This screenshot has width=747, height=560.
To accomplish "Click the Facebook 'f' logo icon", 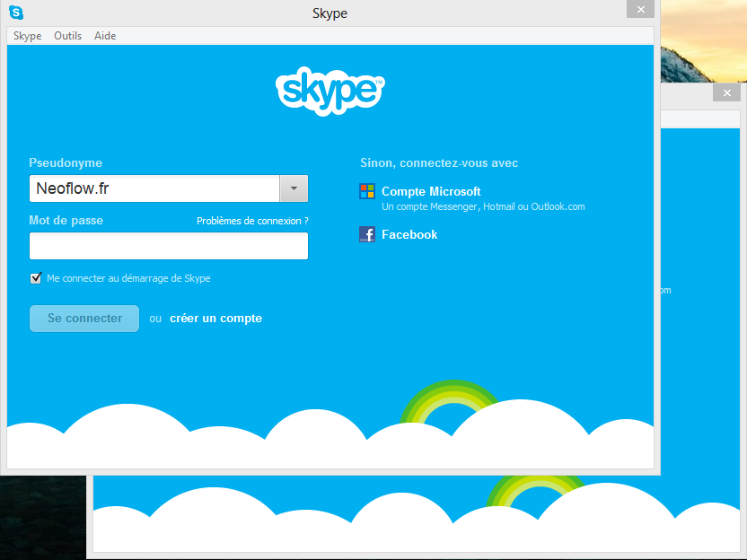I will (x=367, y=234).
